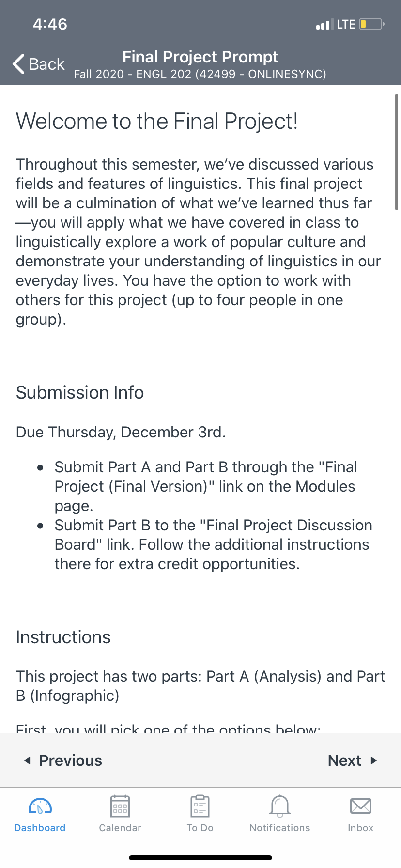The width and height of the screenshot is (401, 868).
Task: Tap the battery indicator in status bar
Action: pyautogui.click(x=372, y=24)
